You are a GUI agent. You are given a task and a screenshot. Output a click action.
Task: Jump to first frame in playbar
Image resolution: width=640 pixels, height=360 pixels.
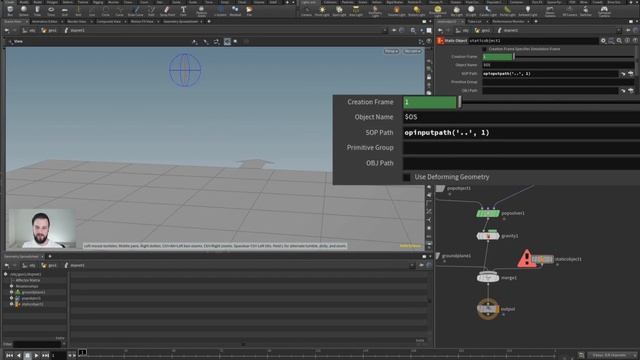(x=9, y=356)
